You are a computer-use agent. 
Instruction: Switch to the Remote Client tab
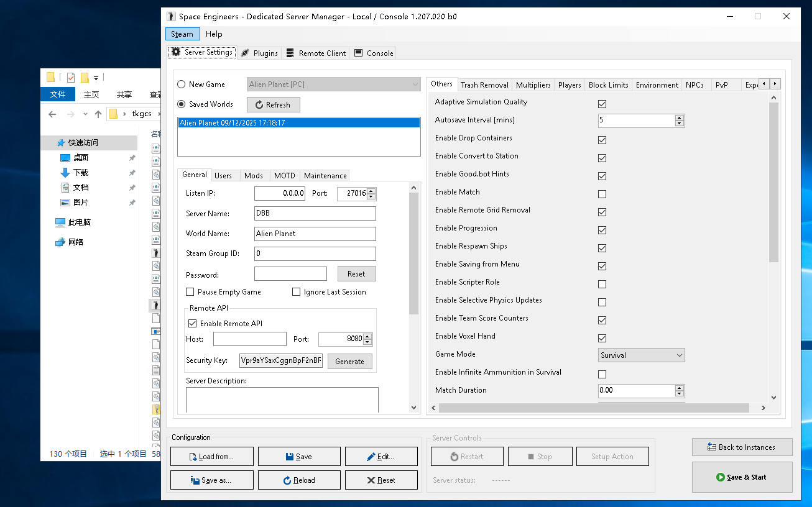click(316, 53)
